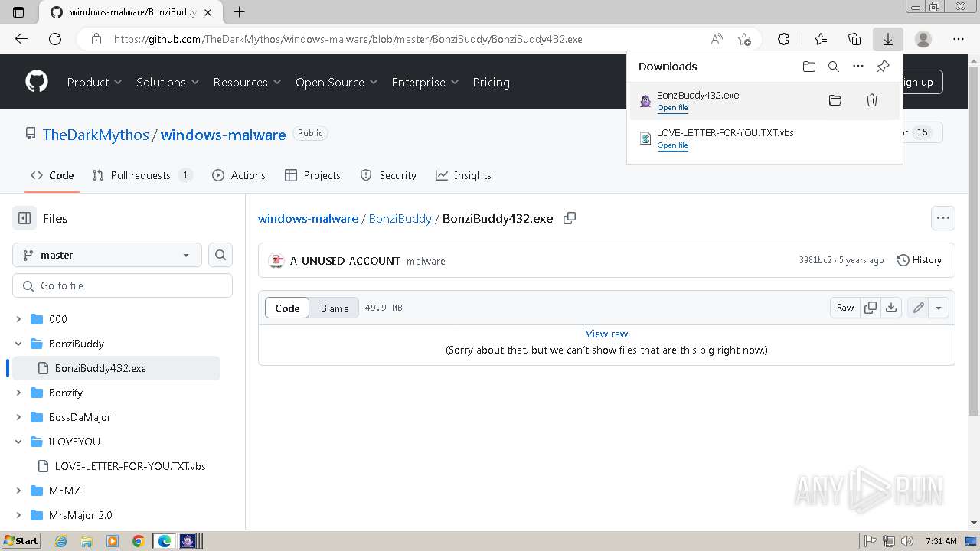
Task: Pin the Downloads panel
Action: click(x=883, y=67)
